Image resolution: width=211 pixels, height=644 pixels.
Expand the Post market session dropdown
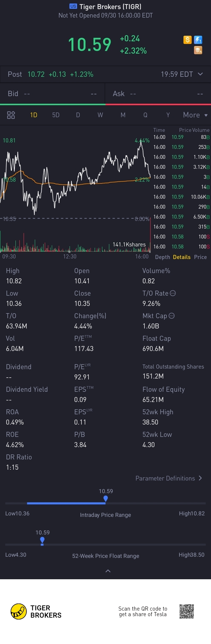coord(200,74)
